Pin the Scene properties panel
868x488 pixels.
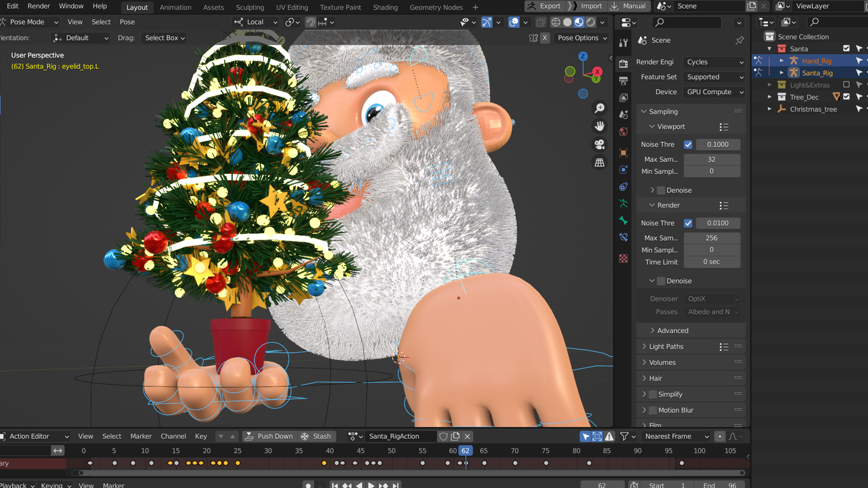(x=740, y=40)
